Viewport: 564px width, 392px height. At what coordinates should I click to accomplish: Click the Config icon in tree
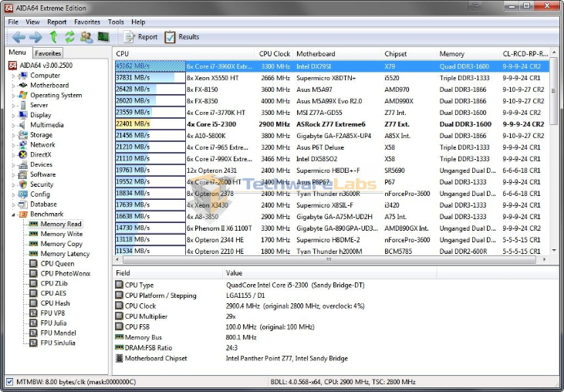coord(23,194)
